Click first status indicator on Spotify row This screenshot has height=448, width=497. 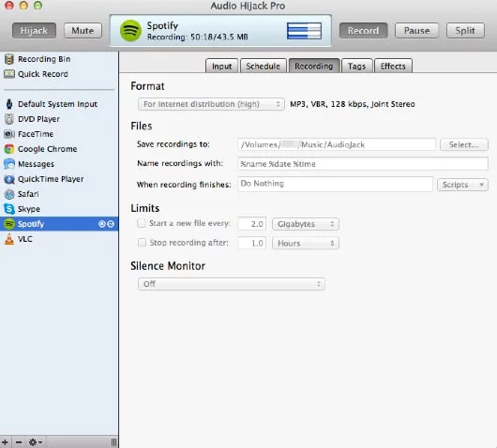(102, 224)
